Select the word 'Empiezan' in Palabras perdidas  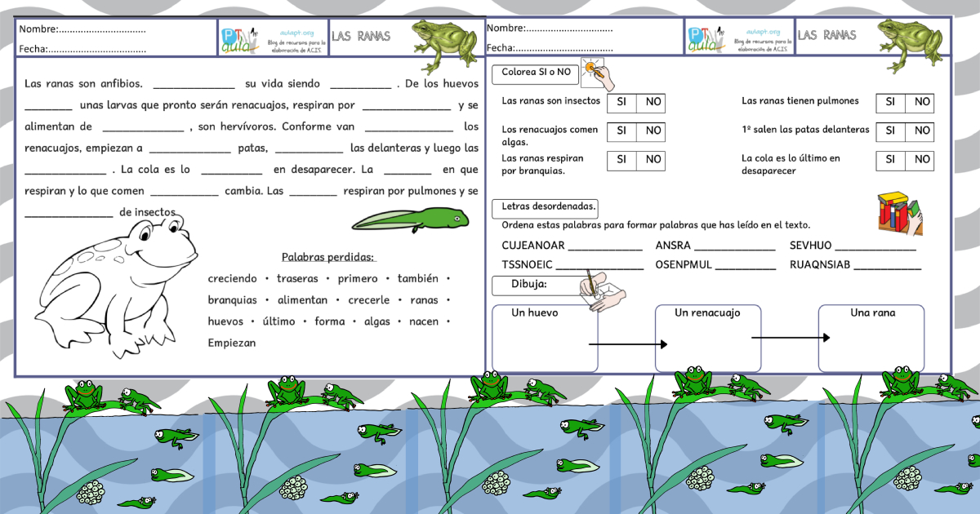(232, 343)
